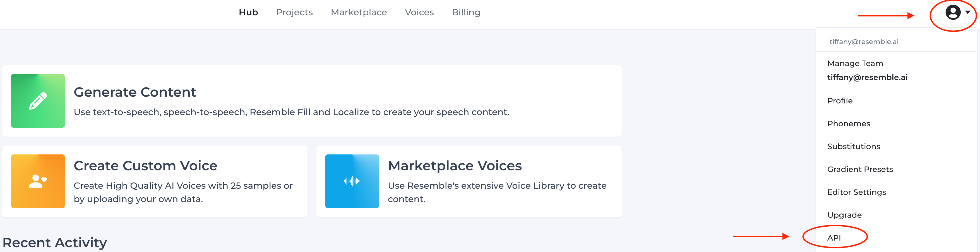Switch to the Projects tab
This screenshot has height=252, width=980.
coord(294,13)
